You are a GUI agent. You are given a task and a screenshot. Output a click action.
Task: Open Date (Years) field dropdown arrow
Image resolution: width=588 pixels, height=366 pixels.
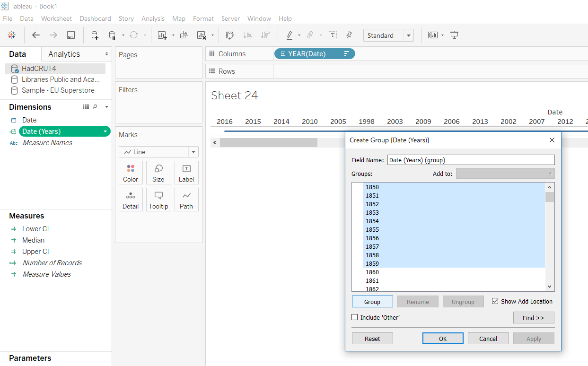(x=105, y=131)
